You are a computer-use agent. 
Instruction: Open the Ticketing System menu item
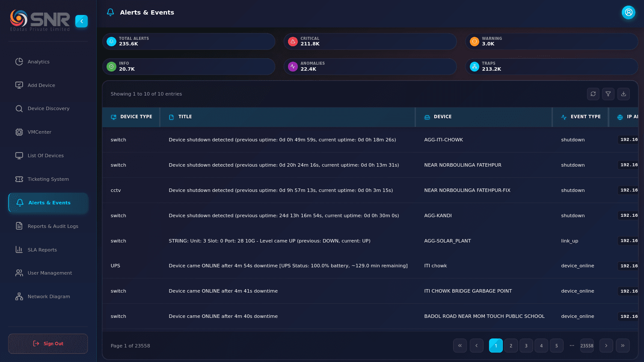pos(48,179)
